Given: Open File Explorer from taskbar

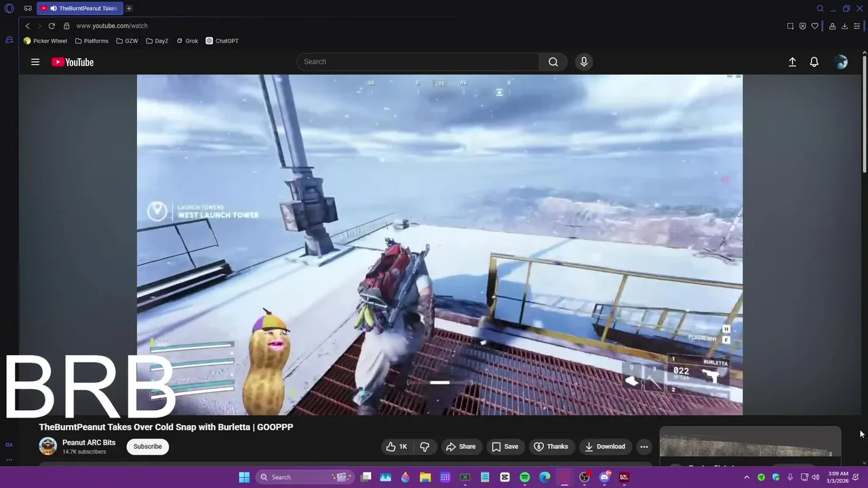Looking at the screenshot, I should point(425,477).
